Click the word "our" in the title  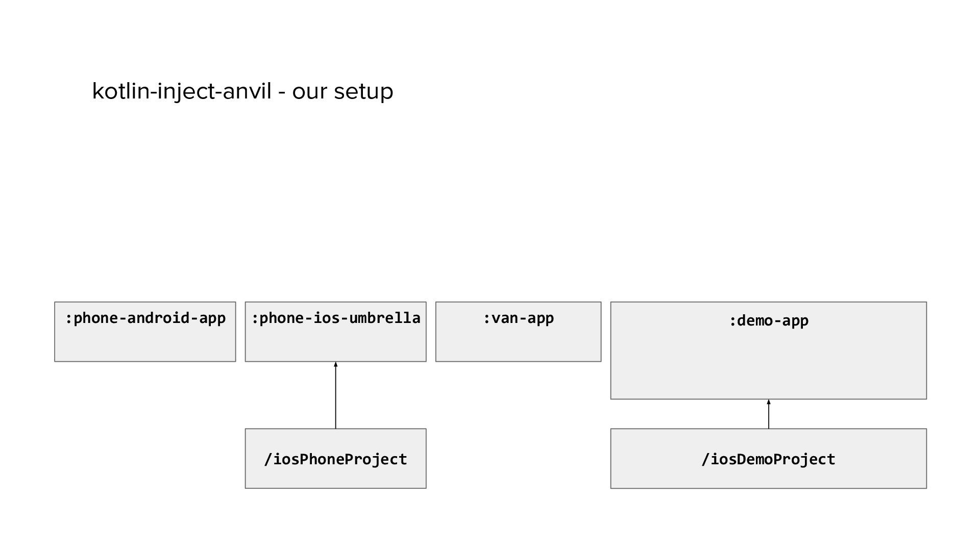point(310,92)
